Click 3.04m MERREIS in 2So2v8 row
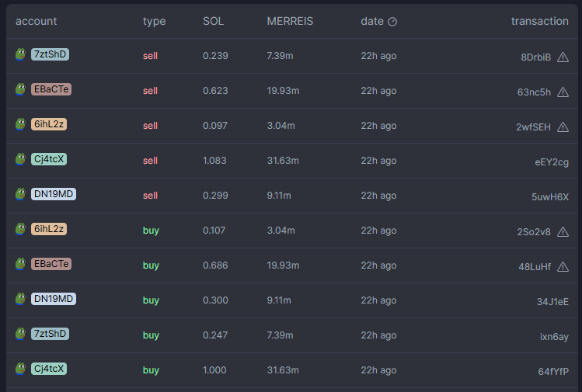 (x=281, y=231)
